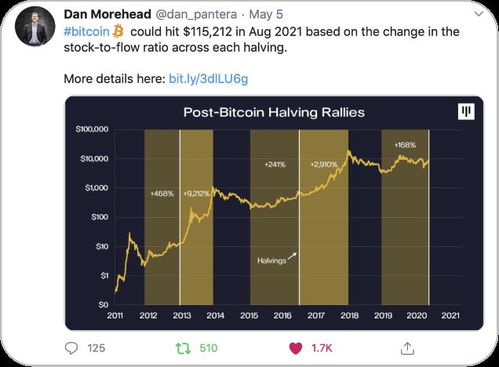Retweet using the green arrows icon
Viewport: 499px width, 367px height.
pos(183,348)
